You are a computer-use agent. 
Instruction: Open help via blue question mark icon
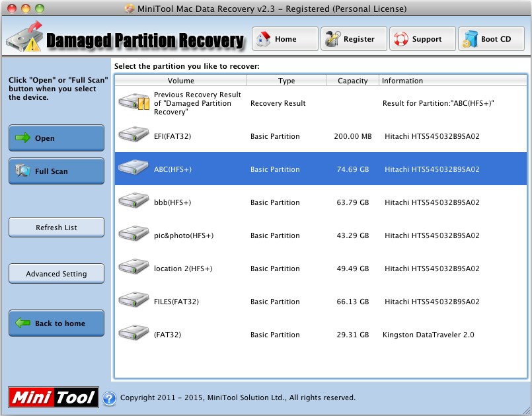pyautogui.click(x=109, y=399)
